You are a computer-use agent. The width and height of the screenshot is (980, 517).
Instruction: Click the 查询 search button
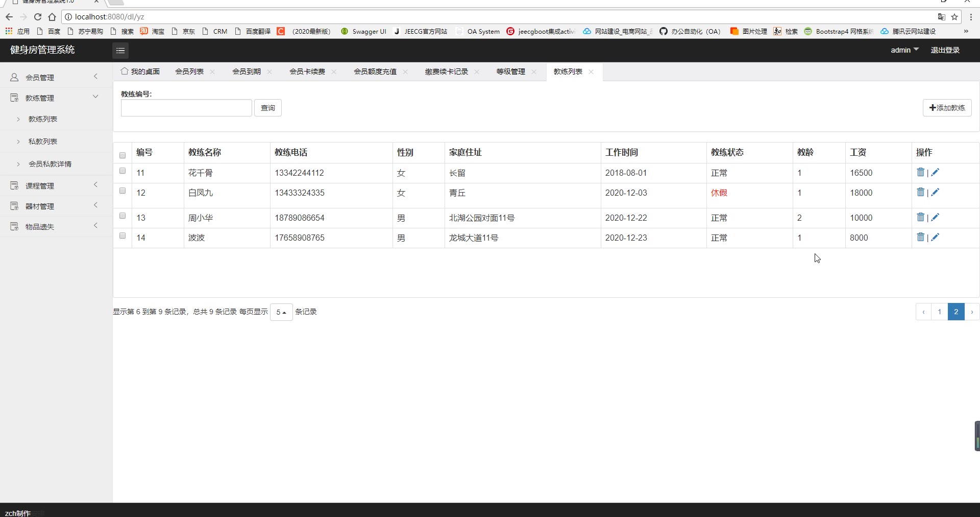click(268, 108)
